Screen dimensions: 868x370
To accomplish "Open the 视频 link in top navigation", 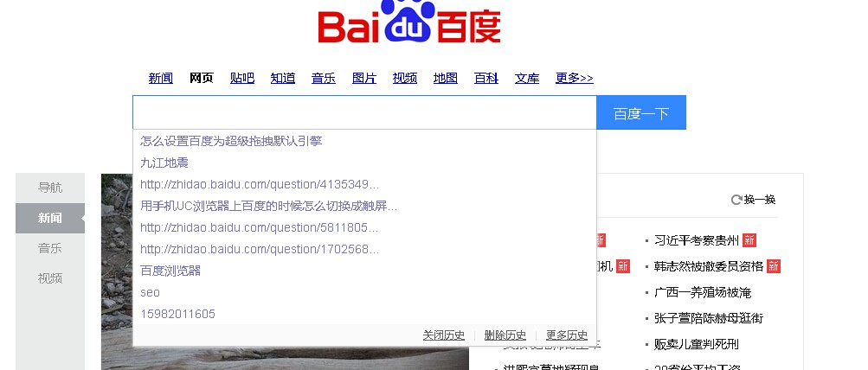I will [x=405, y=78].
